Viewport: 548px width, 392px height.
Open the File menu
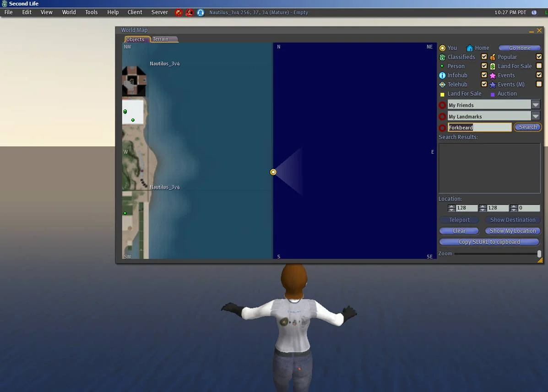click(8, 12)
